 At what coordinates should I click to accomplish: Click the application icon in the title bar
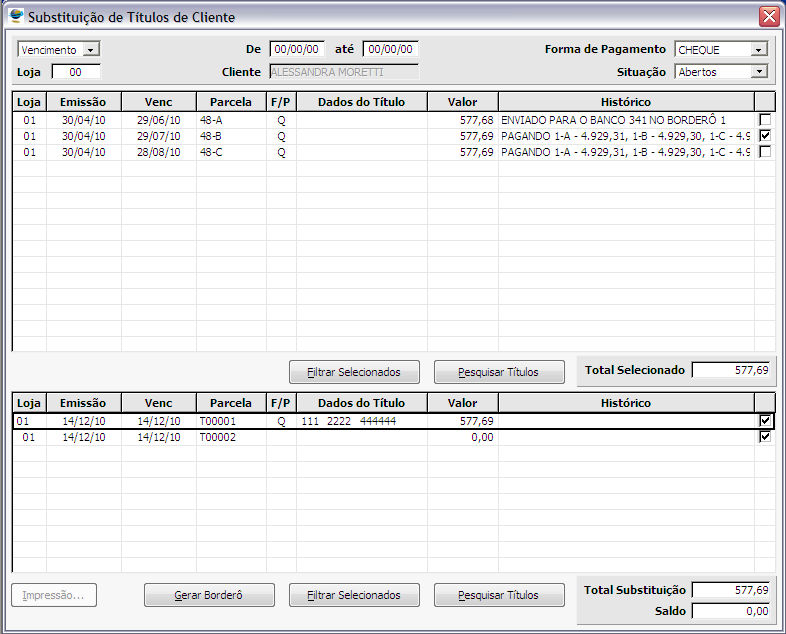tap(16, 16)
